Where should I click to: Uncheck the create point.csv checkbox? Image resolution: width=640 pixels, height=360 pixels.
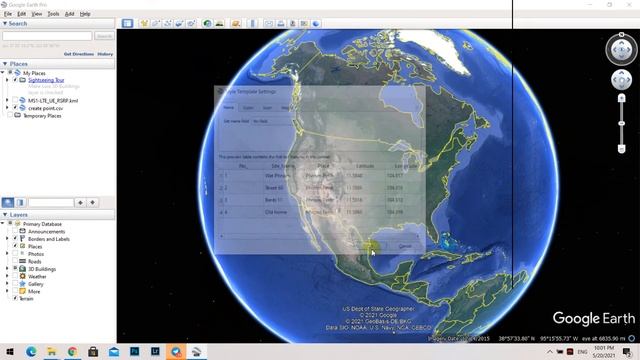15,108
